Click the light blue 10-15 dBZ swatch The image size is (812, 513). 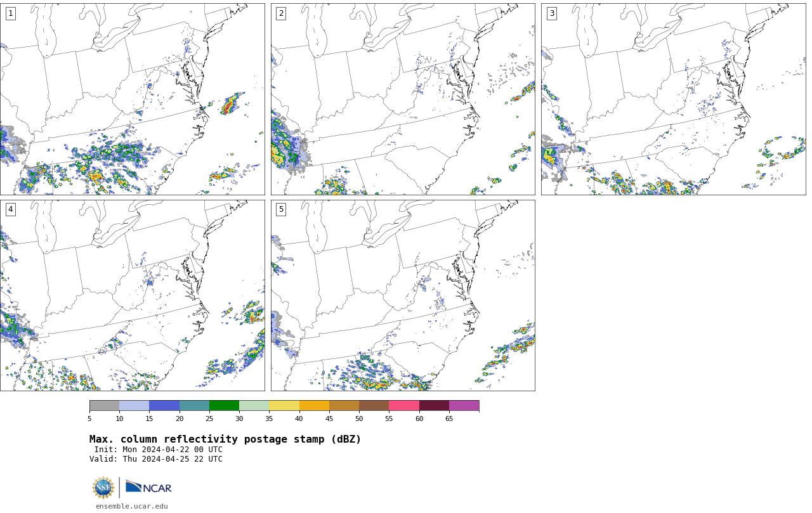pyautogui.click(x=134, y=406)
